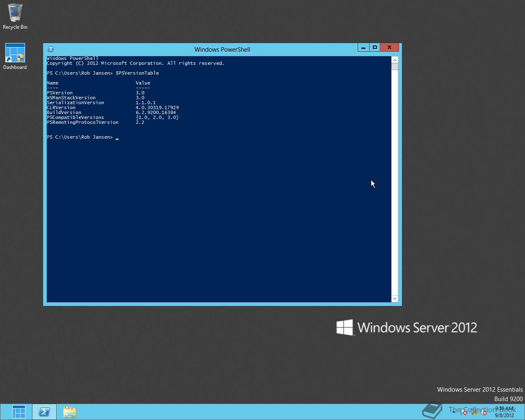This screenshot has width=525, height=420.
Task: Click the WSManStackVersion row name
Action: coord(71,98)
